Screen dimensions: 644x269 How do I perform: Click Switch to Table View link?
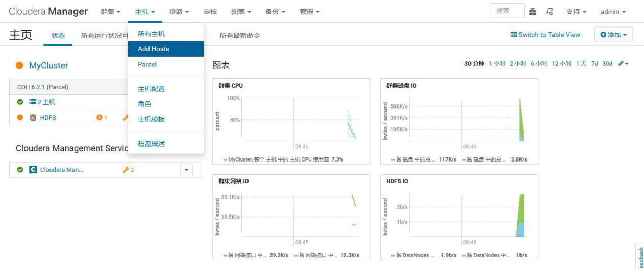[x=546, y=35]
